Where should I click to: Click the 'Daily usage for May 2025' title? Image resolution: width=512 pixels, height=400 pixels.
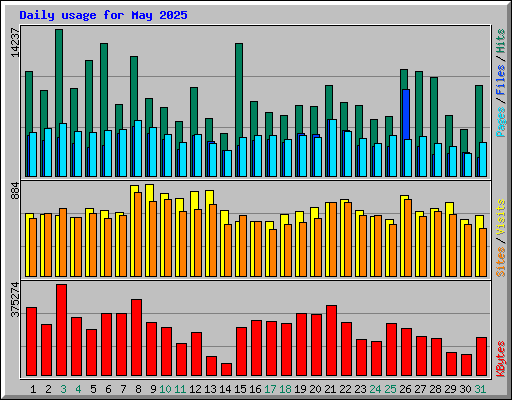click(x=103, y=15)
